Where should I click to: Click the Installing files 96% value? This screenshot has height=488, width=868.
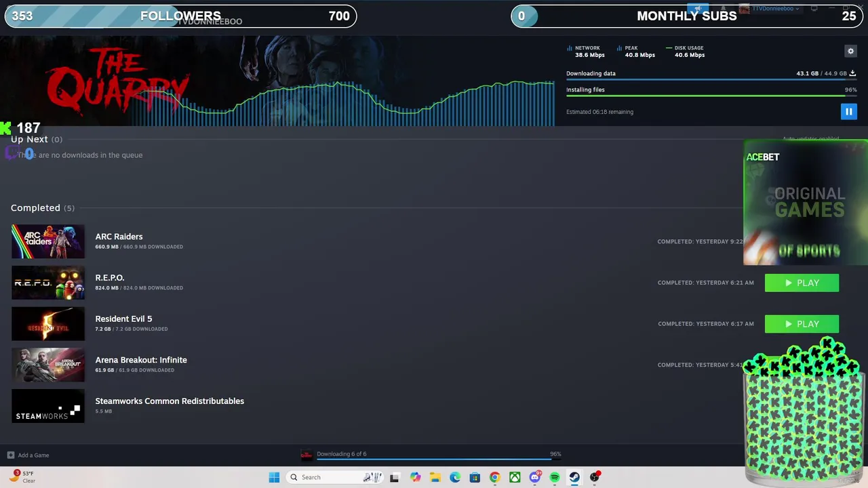(850, 89)
